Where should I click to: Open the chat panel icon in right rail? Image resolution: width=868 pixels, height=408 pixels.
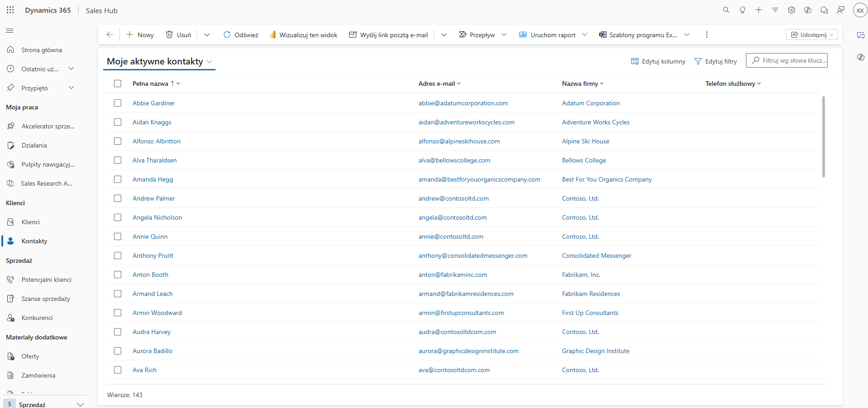tap(860, 35)
